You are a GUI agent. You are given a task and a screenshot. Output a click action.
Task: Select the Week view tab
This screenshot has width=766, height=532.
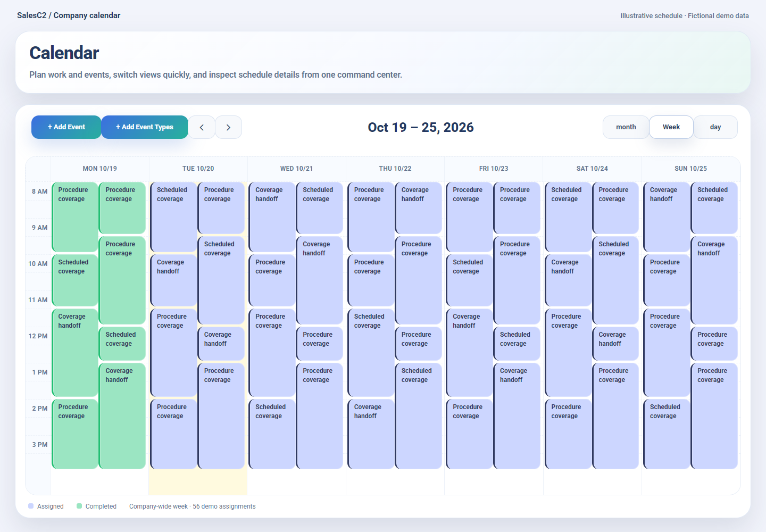point(671,127)
